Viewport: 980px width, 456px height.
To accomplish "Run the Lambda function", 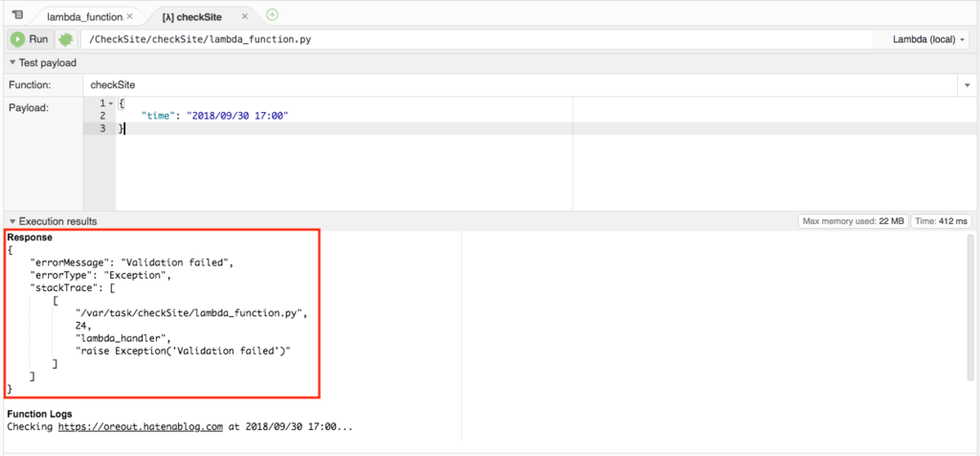I will click(x=30, y=39).
